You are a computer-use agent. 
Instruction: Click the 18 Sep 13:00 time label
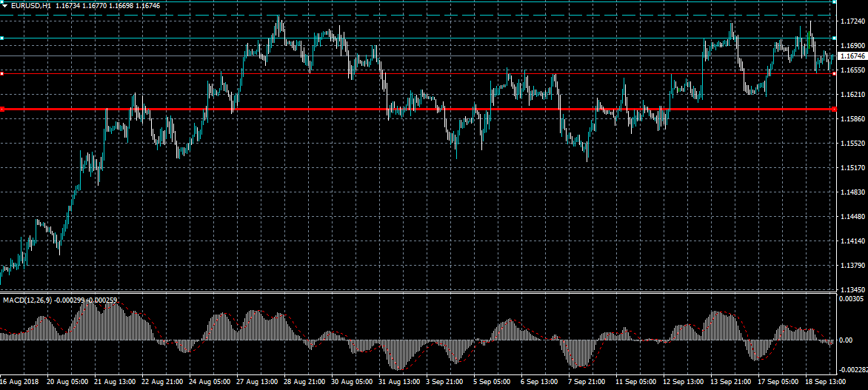(825, 383)
